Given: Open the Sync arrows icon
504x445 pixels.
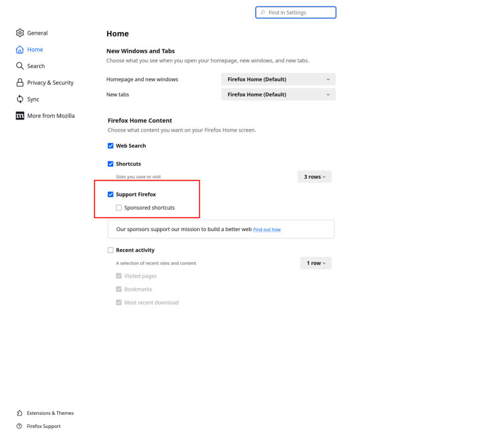Looking at the screenshot, I should (x=20, y=99).
